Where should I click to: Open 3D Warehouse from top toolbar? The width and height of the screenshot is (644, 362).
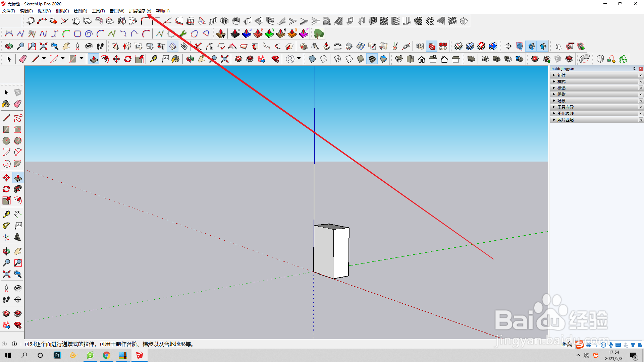(238, 59)
